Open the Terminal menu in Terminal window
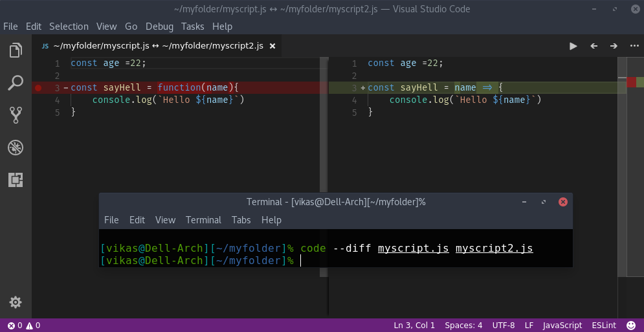Screen dimensions: 644x332 click(x=203, y=220)
